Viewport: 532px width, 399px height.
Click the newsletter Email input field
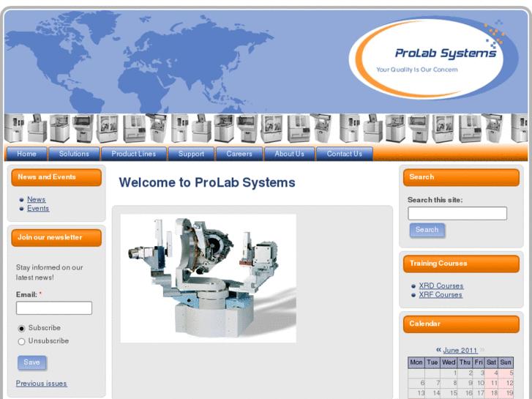(x=54, y=308)
